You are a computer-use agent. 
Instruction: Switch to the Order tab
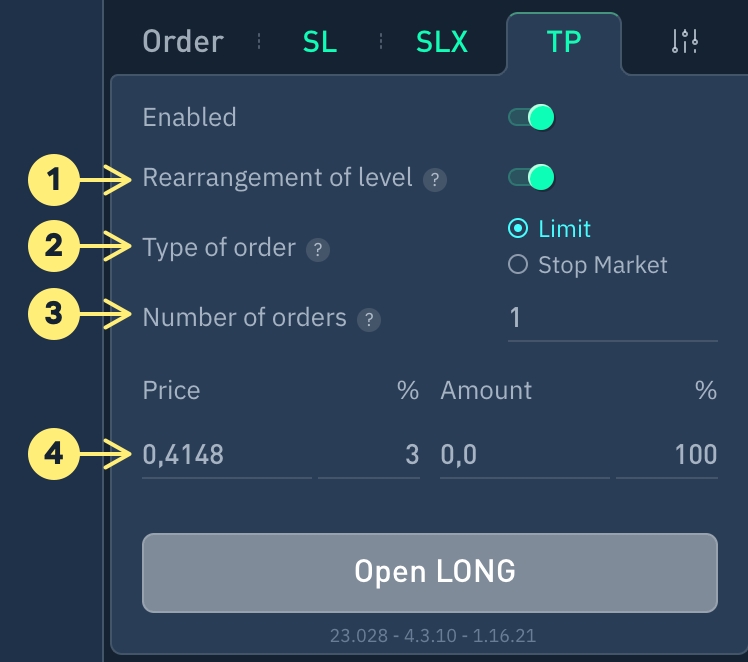[x=183, y=41]
